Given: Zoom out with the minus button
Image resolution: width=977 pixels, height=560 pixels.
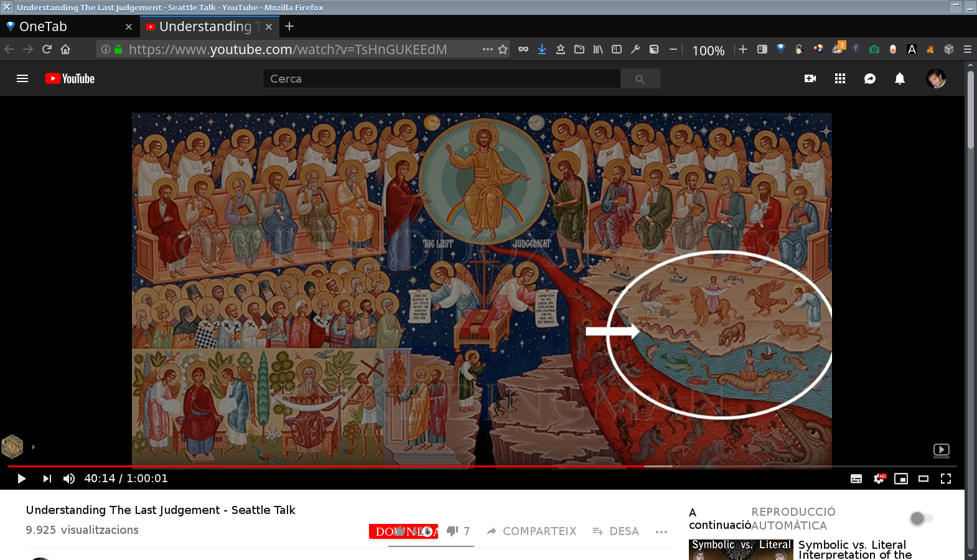Looking at the screenshot, I should pyautogui.click(x=673, y=49).
